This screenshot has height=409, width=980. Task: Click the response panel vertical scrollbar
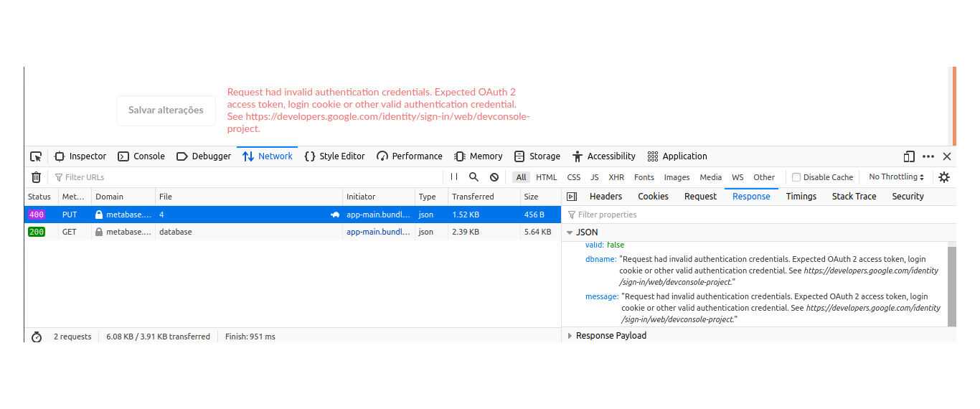[x=952, y=286]
